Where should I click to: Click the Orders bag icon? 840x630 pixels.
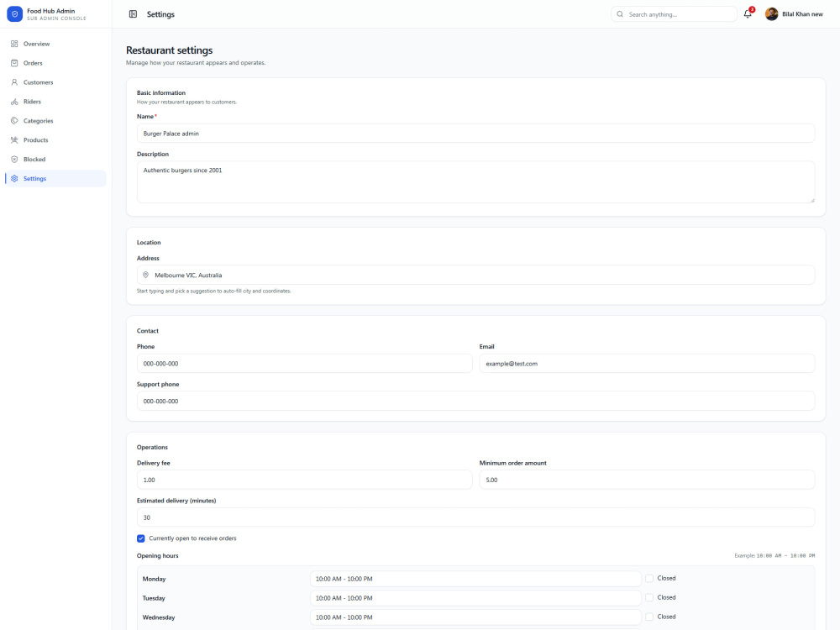point(14,63)
